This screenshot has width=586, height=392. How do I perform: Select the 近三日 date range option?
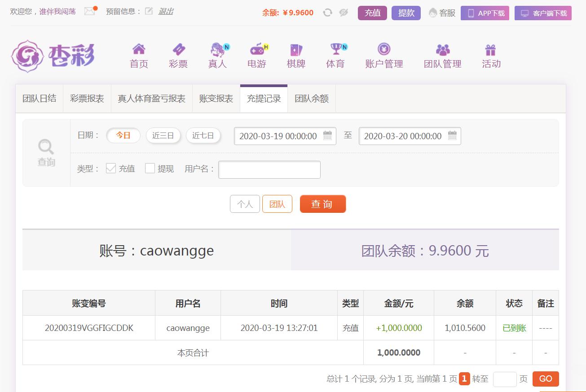(163, 136)
